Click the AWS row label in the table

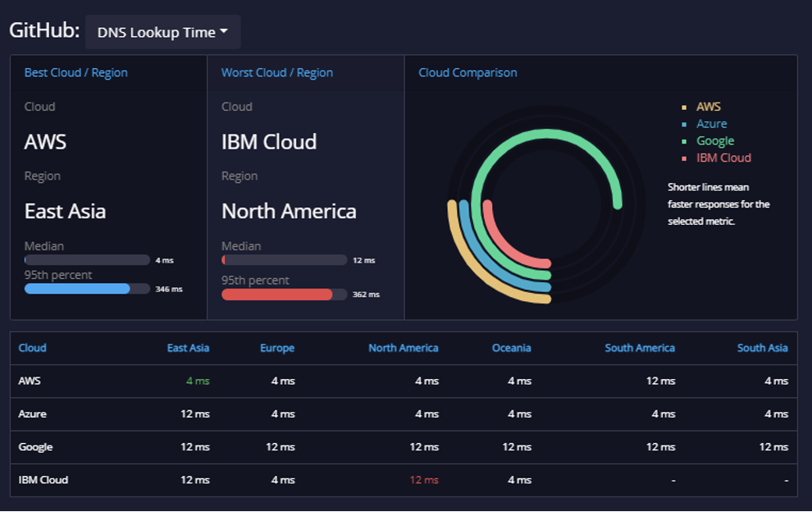coord(30,381)
